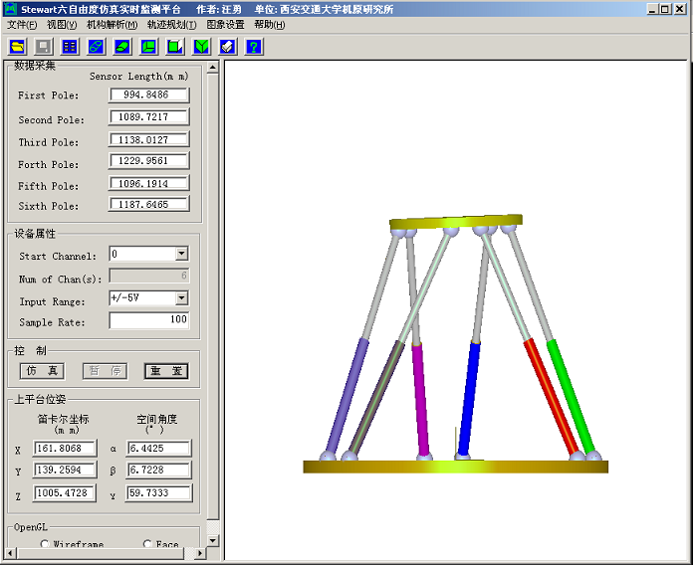
Task: Click the open folder toolbar icon
Action: 18,46
